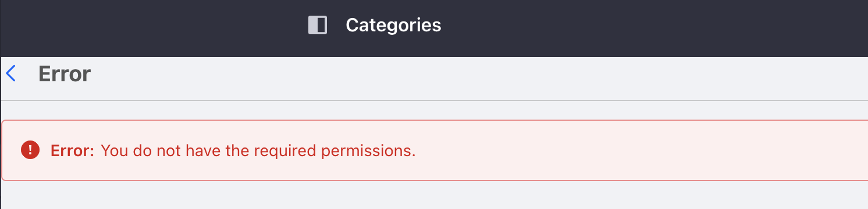Click the word 'have' in error message
Viewport: 868px width, 209px height.
coord(192,151)
